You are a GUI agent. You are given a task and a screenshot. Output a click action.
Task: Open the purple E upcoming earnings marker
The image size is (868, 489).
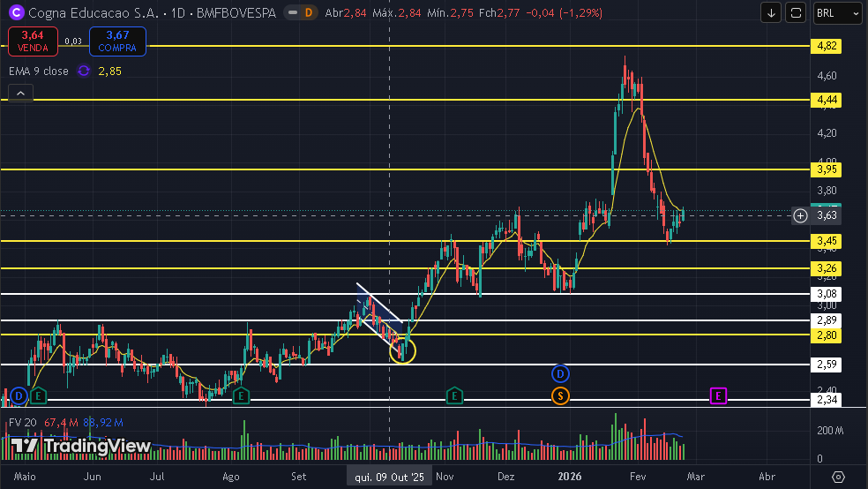coord(718,396)
